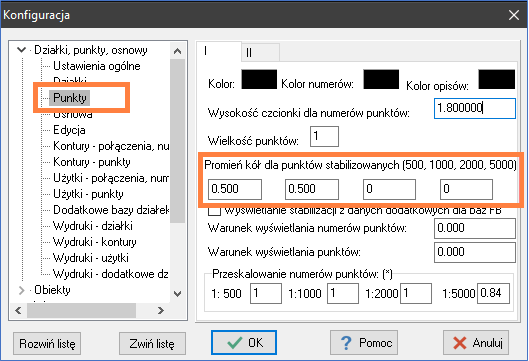
Task: Confirm with the OK button
Action: pos(244,343)
